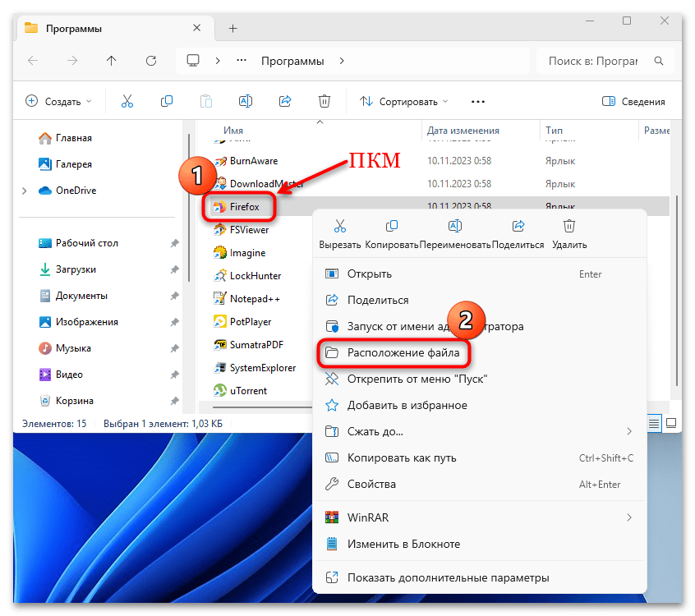This screenshot has height=616, width=695.
Task: Open Музыка in the sidebar
Action: pos(65,348)
